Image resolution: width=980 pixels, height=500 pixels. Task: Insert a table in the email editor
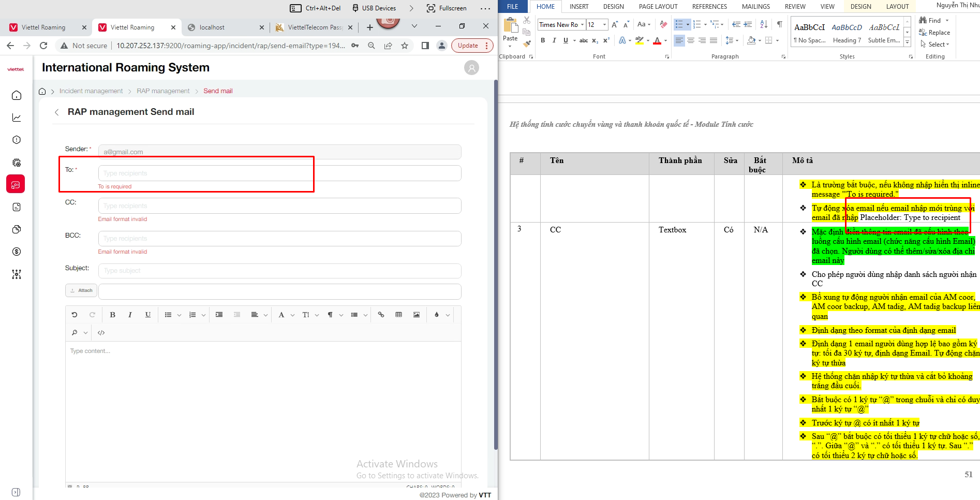pyautogui.click(x=398, y=315)
